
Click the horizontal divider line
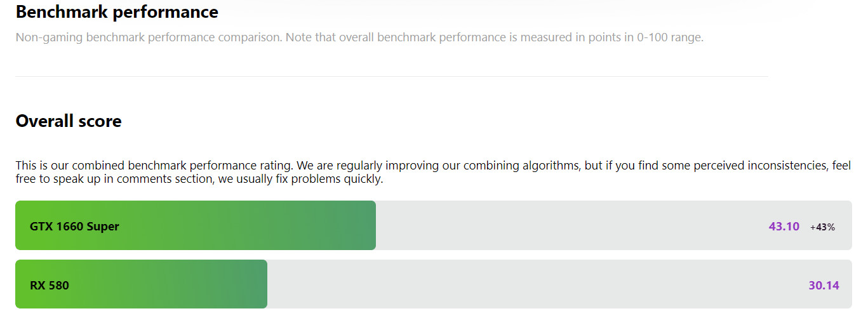[x=392, y=76]
